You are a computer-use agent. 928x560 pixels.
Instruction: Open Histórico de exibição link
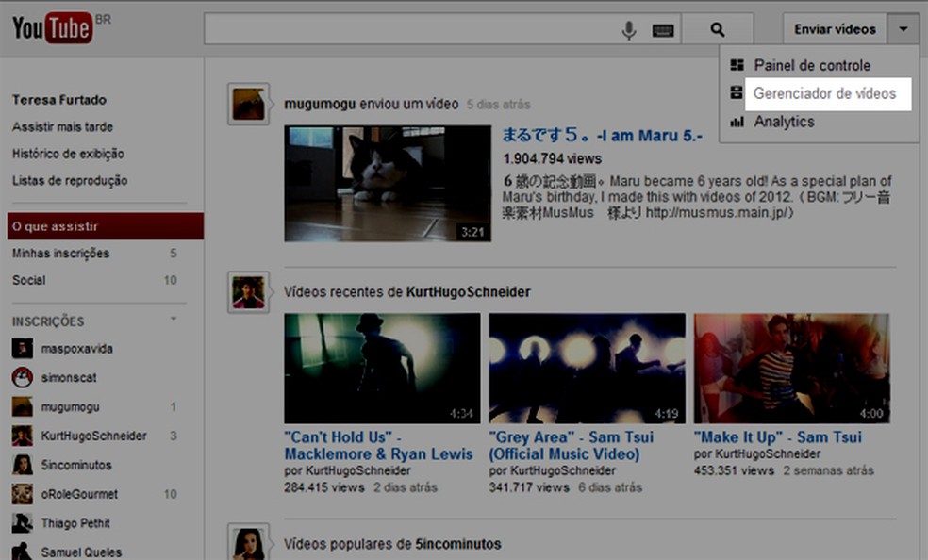coord(68,154)
